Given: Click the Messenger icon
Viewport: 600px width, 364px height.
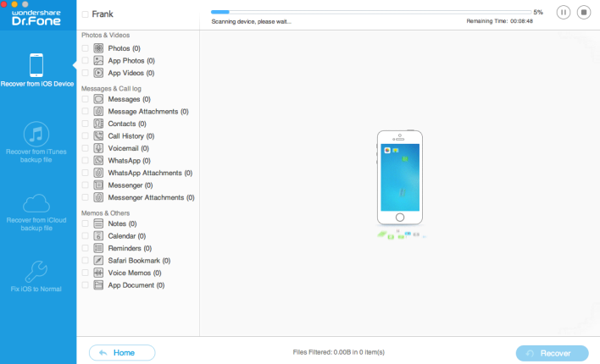Looking at the screenshot, I should [98, 185].
